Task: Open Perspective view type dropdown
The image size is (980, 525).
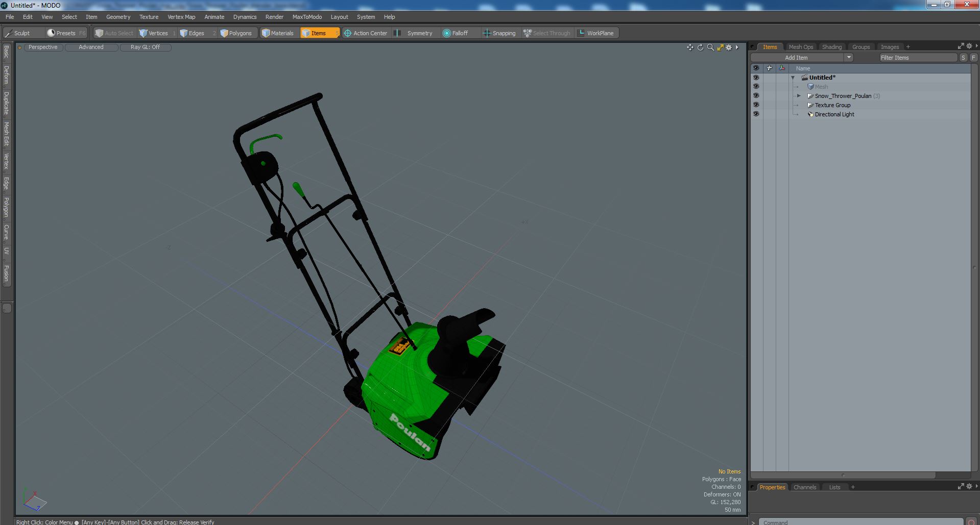Action: point(43,47)
